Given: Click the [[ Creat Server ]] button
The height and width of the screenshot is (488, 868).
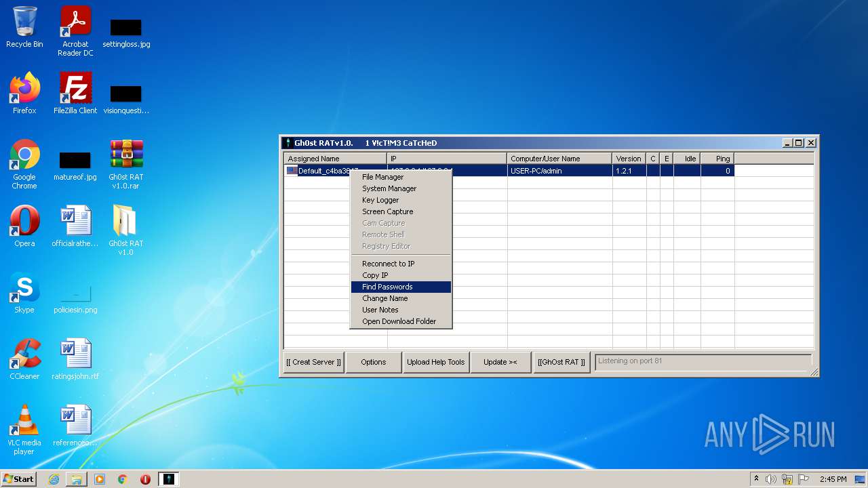Looking at the screenshot, I should point(313,362).
